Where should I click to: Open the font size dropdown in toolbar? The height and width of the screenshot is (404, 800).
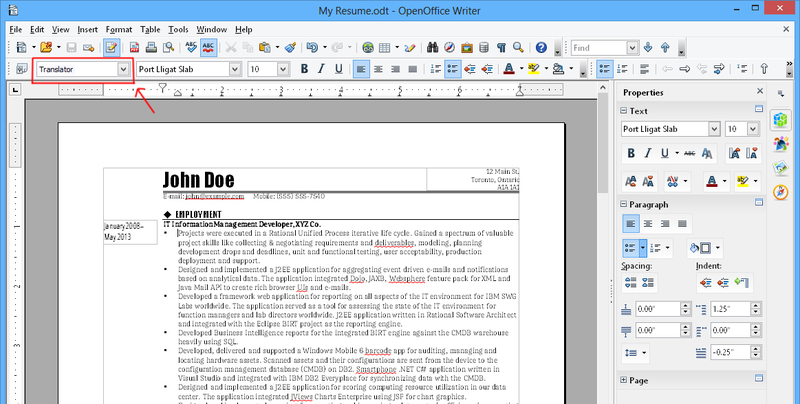click(x=283, y=69)
